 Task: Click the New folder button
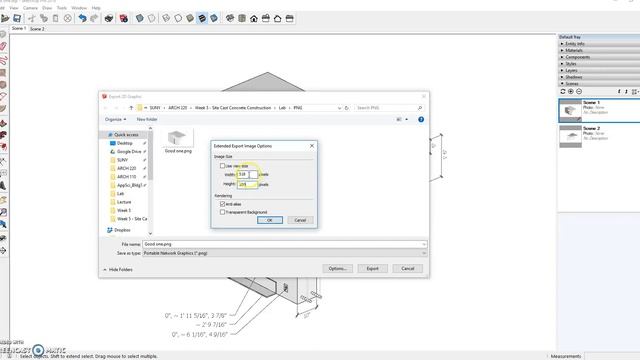coord(147,119)
